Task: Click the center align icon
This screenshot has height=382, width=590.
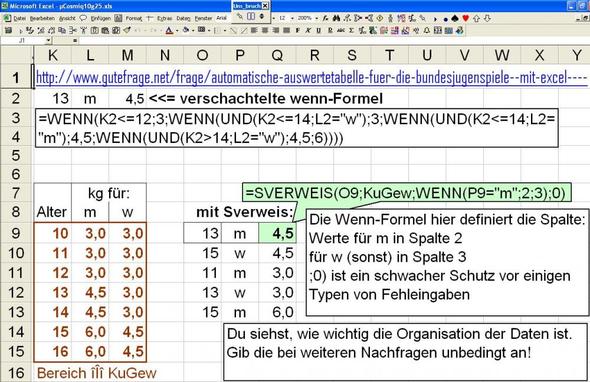Action: pyautogui.click(x=265, y=30)
